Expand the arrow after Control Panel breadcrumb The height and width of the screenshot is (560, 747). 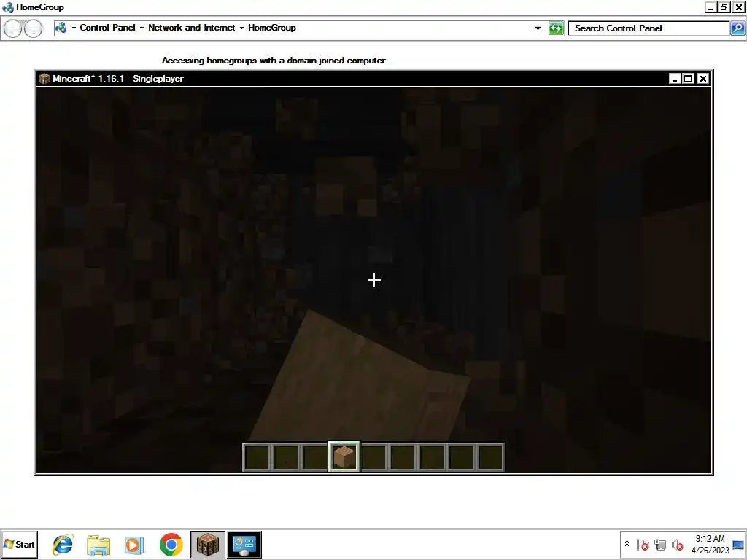point(142,28)
